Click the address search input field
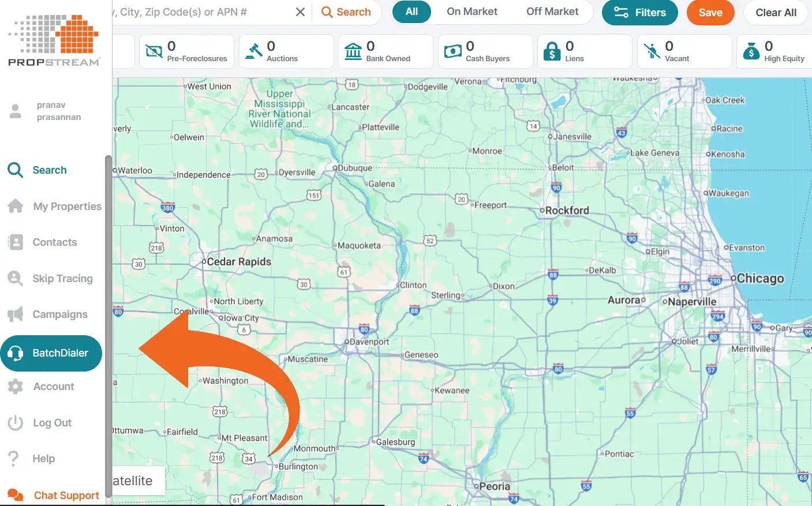 [202, 12]
